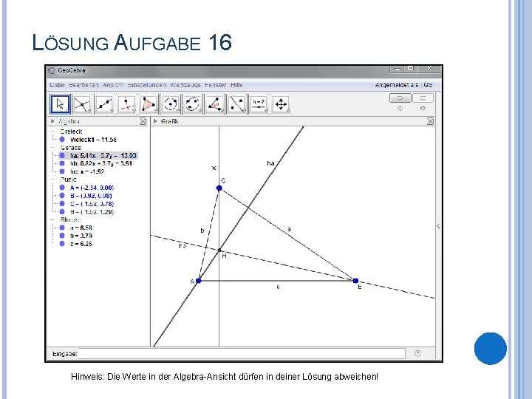Select the Move Graphics View tool
The image size is (532, 399).
click(x=281, y=104)
